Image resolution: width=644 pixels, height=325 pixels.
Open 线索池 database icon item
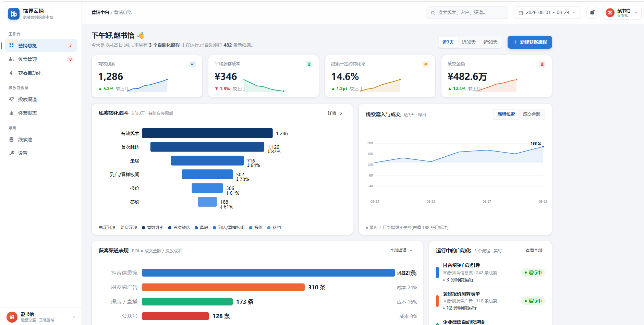[41, 140]
